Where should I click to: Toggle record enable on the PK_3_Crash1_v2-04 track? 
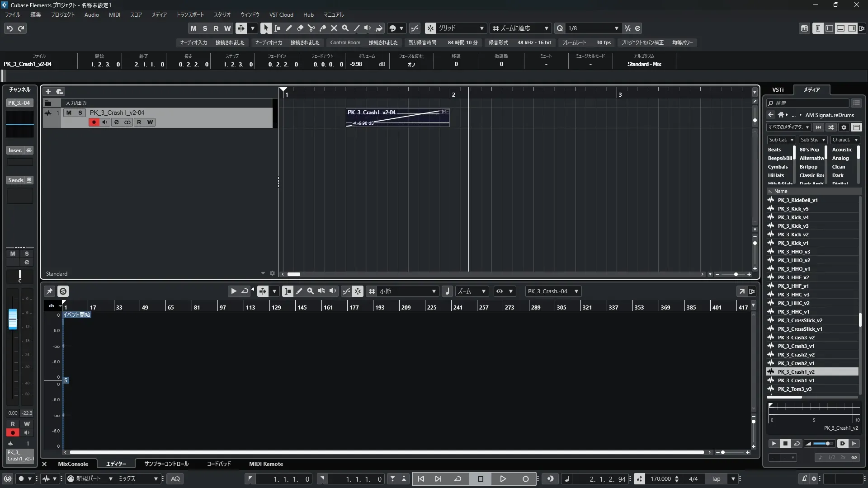(94, 122)
